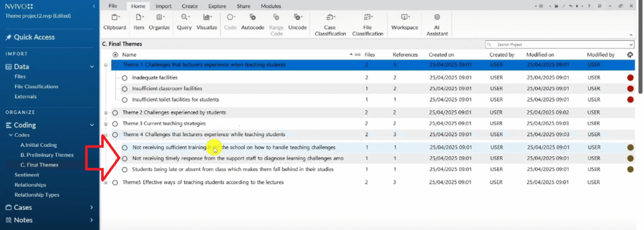The image size is (644, 230).
Task: Expand the Theme 3 node
Action: click(x=106, y=124)
